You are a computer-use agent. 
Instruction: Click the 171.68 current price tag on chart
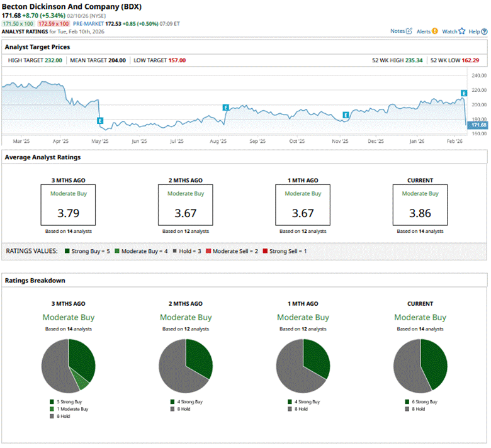(x=479, y=125)
